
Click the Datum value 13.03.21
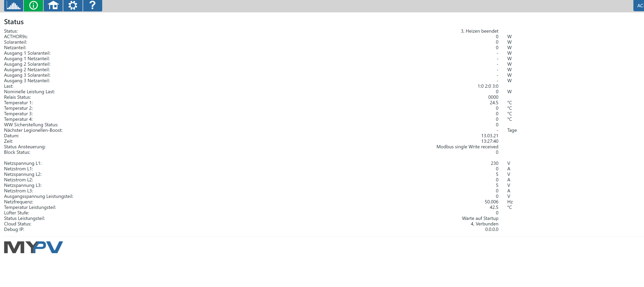tap(489, 136)
